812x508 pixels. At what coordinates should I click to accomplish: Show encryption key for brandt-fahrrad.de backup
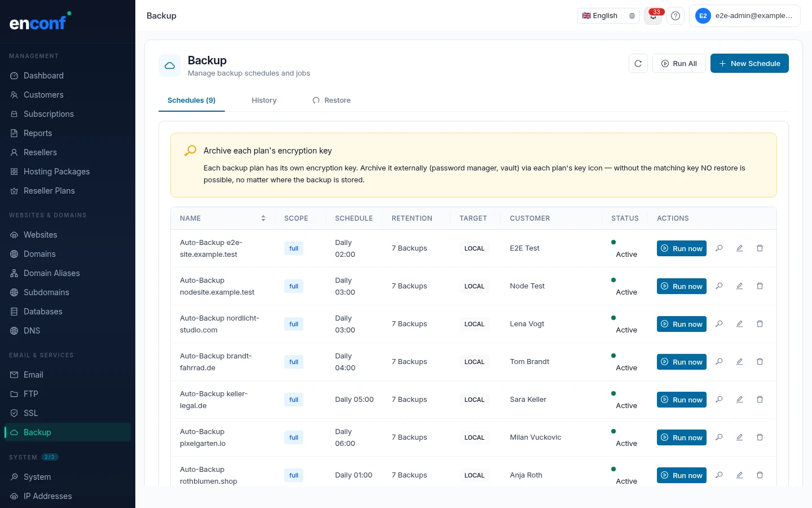[x=719, y=362]
